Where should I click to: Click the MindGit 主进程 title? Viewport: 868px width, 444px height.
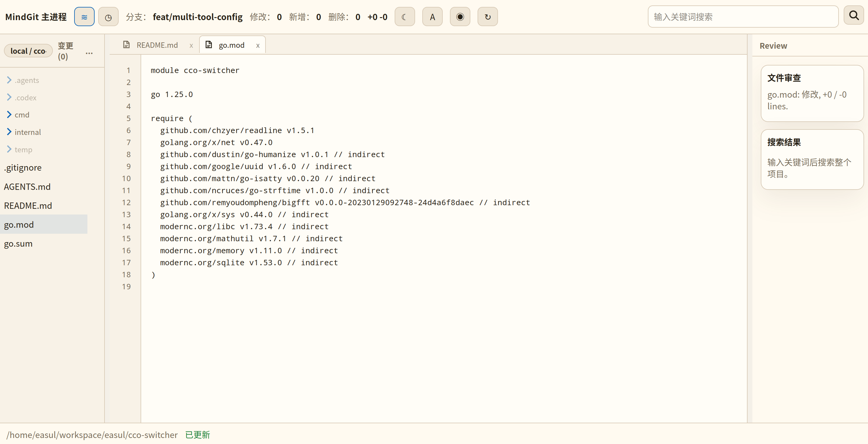click(x=36, y=17)
